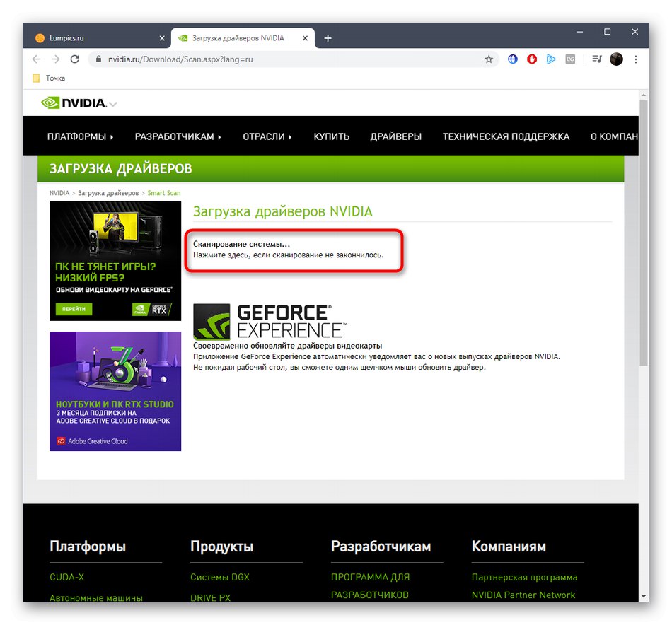Open the DRIVE PX footer link
672x625 pixels.
click(210, 597)
